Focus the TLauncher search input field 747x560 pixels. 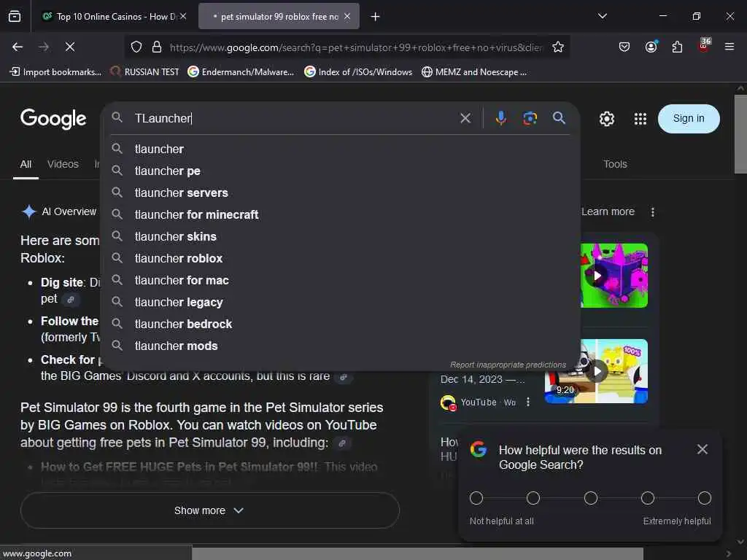(293, 118)
